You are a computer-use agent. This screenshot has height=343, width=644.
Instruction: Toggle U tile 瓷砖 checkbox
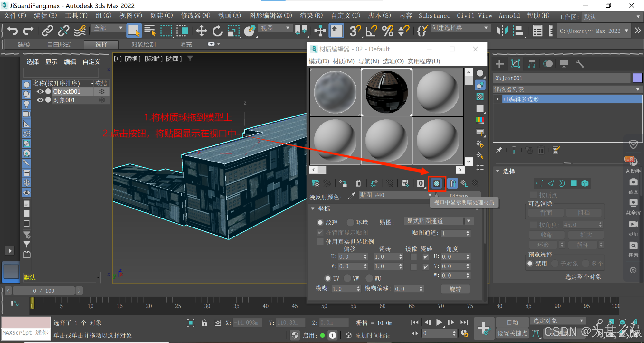coord(426,257)
